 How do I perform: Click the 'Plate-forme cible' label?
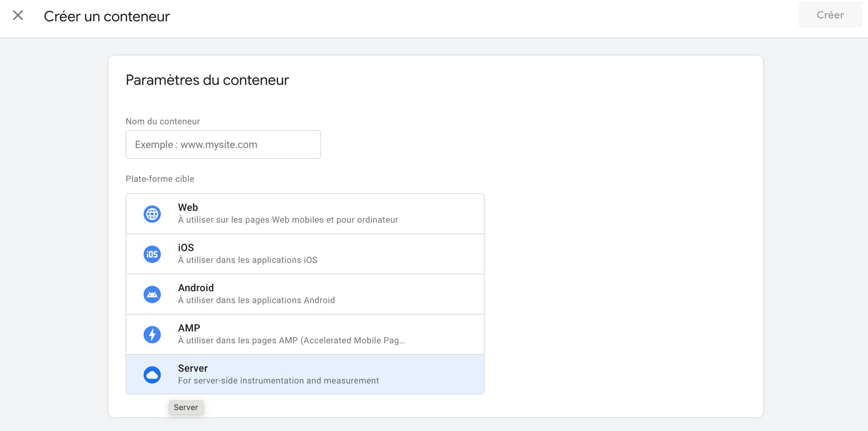tap(160, 179)
